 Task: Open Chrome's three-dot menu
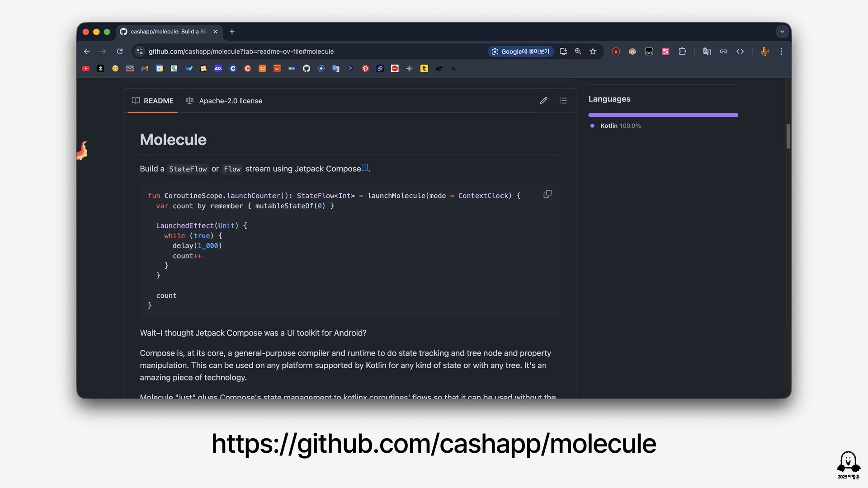(781, 52)
